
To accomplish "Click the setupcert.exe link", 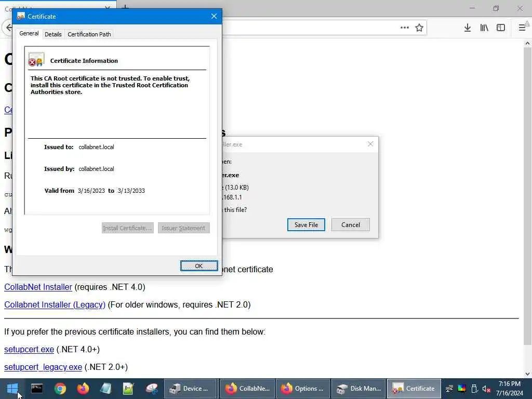I will click(x=29, y=350).
